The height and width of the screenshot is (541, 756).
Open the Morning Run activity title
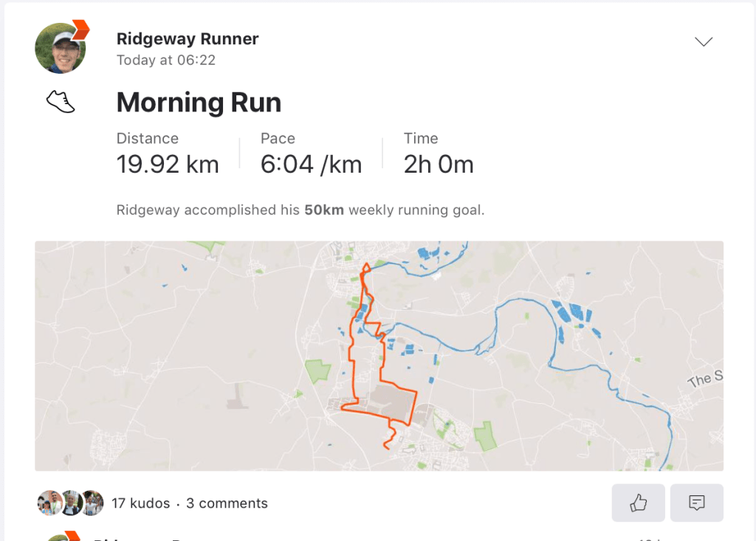[x=199, y=102]
